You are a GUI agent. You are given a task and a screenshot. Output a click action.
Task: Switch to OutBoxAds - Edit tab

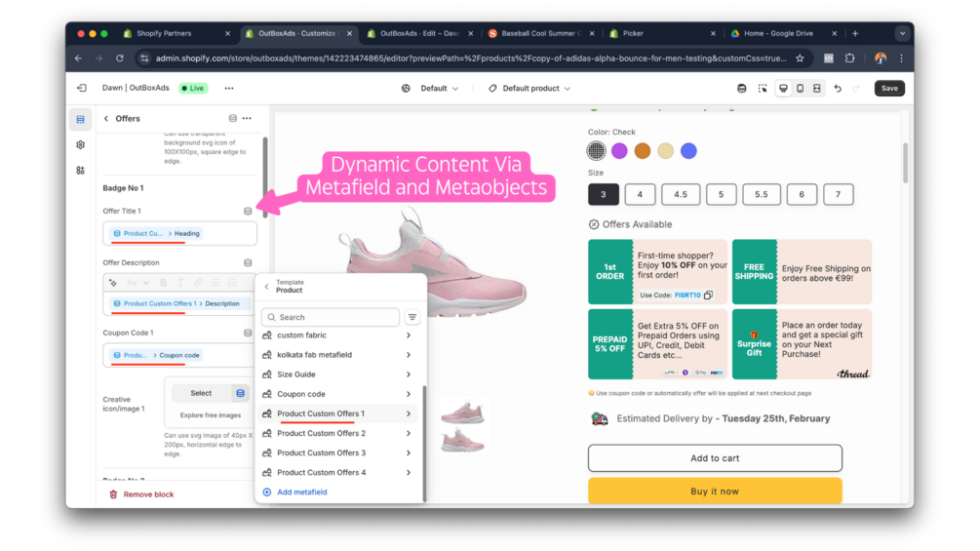click(x=419, y=34)
